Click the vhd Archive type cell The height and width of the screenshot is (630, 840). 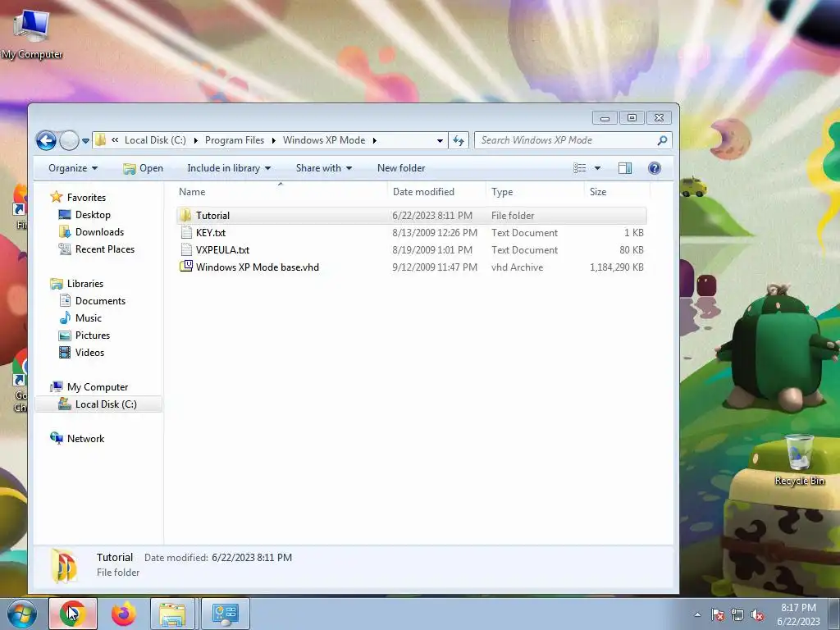pos(517,267)
